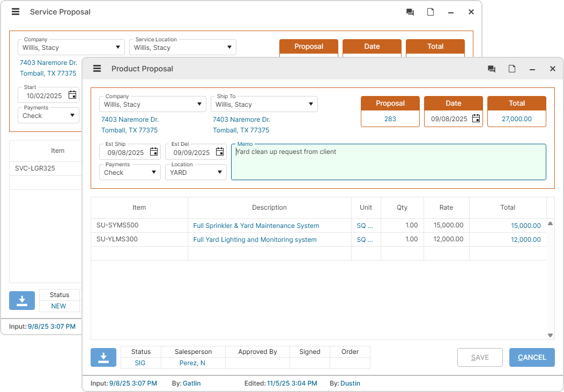
Task: Open the Service Proposal hamburger menu
Action: pyautogui.click(x=16, y=12)
